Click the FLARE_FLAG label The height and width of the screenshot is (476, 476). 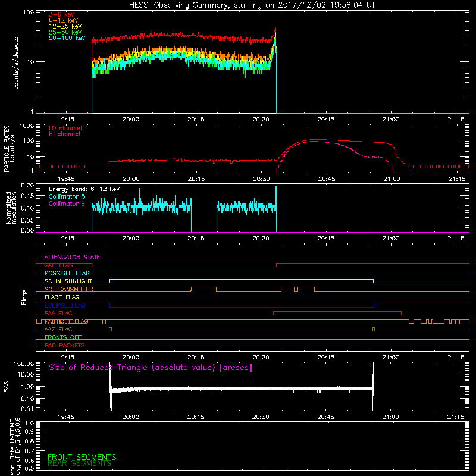click(62, 297)
